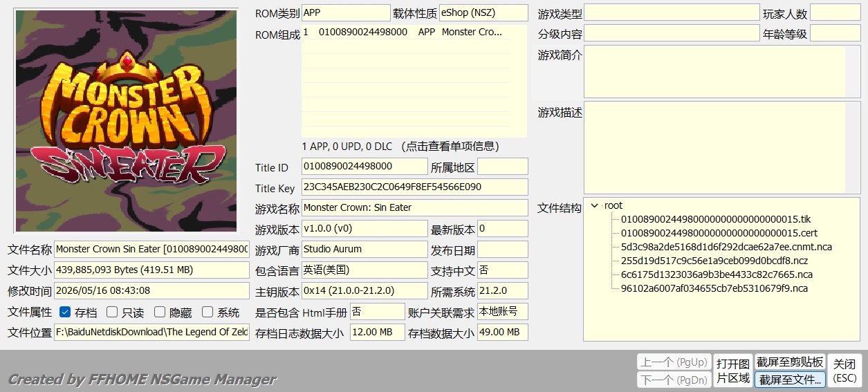Select 96102a6007af034655cb7eb5310679f9.nca
Image resolution: width=868 pixels, height=392 pixels.
click(x=714, y=288)
